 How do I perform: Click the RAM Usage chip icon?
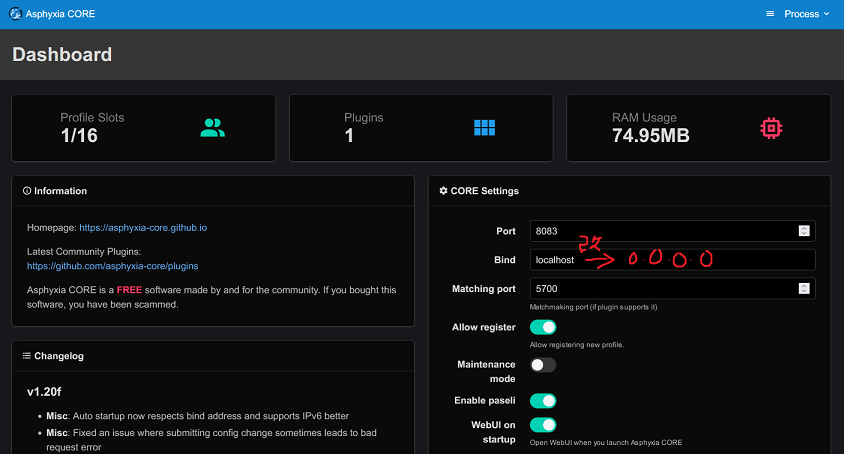coord(770,128)
